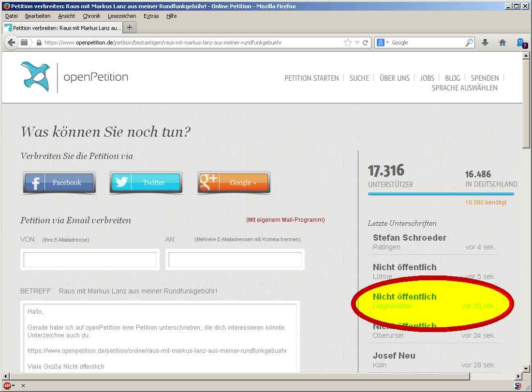This screenshot has height=392, width=532.
Task: Click the 'Mit eigenem Mail-Programm' link
Action: click(285, 220)
